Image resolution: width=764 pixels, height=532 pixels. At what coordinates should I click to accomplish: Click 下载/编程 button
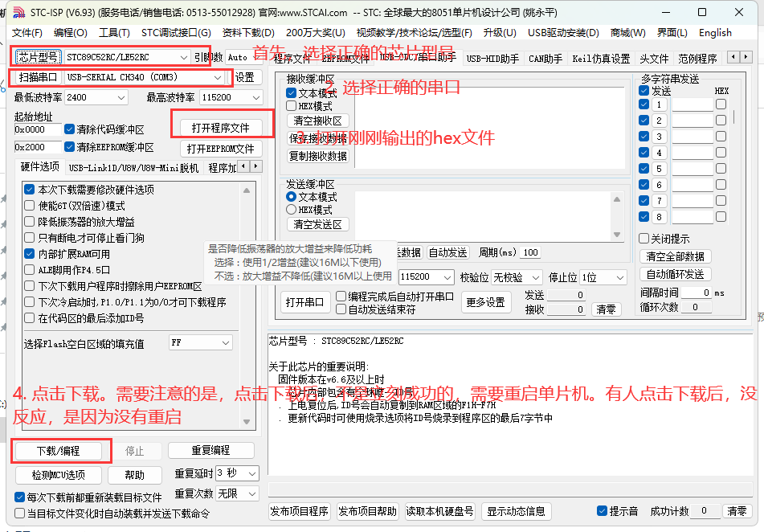pyautogui.click(x=58, y=451)
